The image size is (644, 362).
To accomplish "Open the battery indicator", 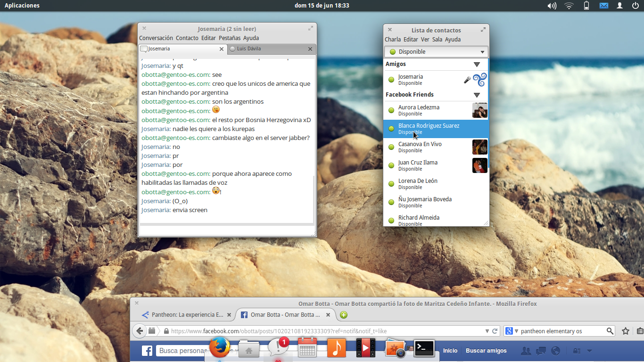I will tap(586, 6).
